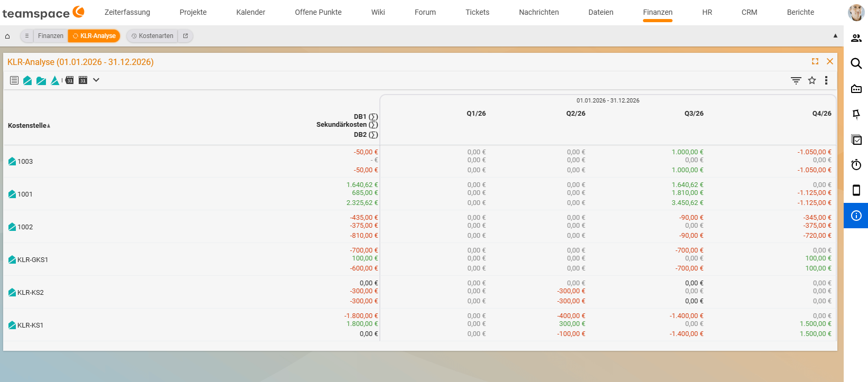Select cost center row KLR-GKS1

[420, 259]
